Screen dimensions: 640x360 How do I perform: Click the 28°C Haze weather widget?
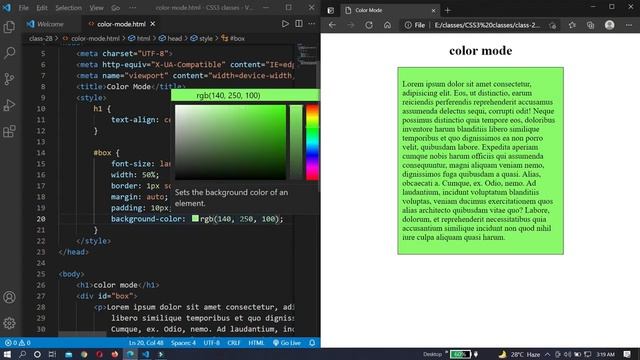520,354
